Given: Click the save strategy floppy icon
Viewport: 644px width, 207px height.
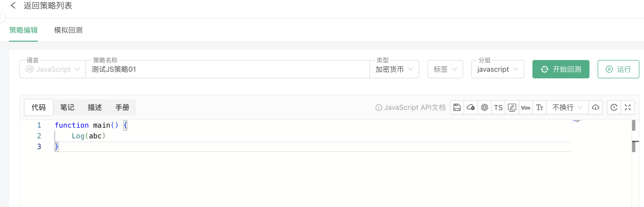Looking at the screenshot, I should (457, 107).
